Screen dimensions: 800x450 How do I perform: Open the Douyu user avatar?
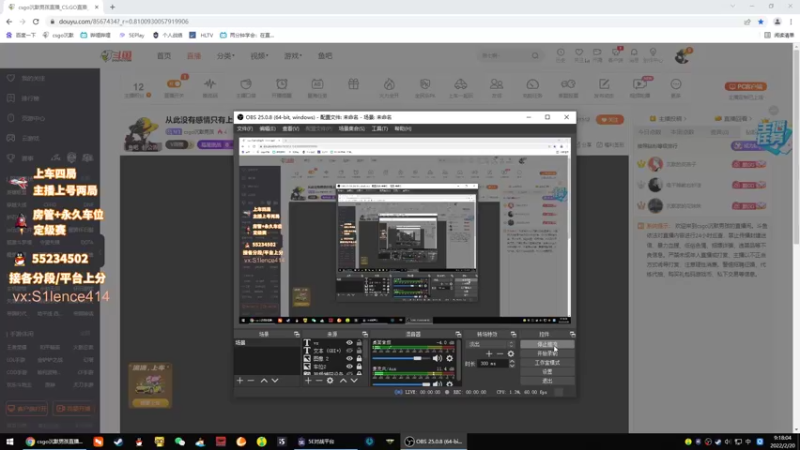pos(682,56)
